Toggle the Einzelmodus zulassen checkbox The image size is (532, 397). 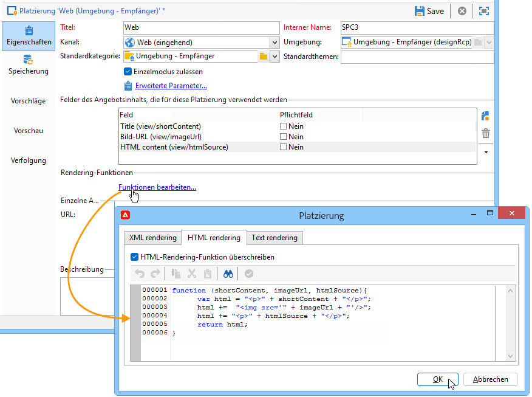[128, 72]
